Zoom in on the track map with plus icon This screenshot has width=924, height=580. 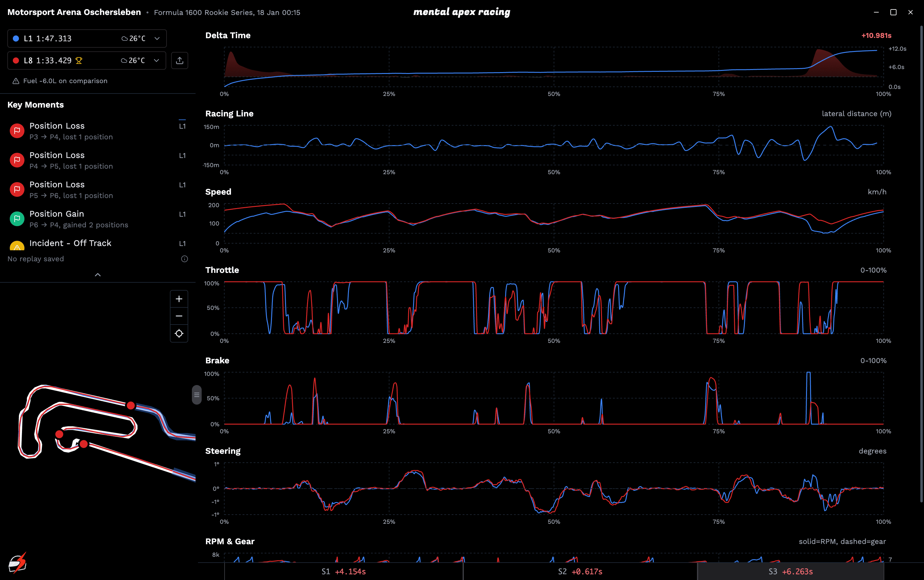pyautogui.click(x=179, y=299)
